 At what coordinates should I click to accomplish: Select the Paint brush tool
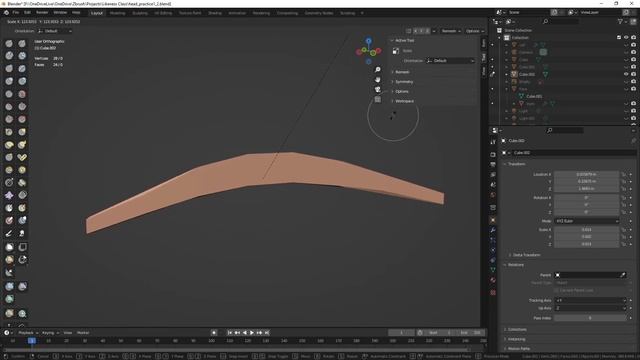point(9,233)
